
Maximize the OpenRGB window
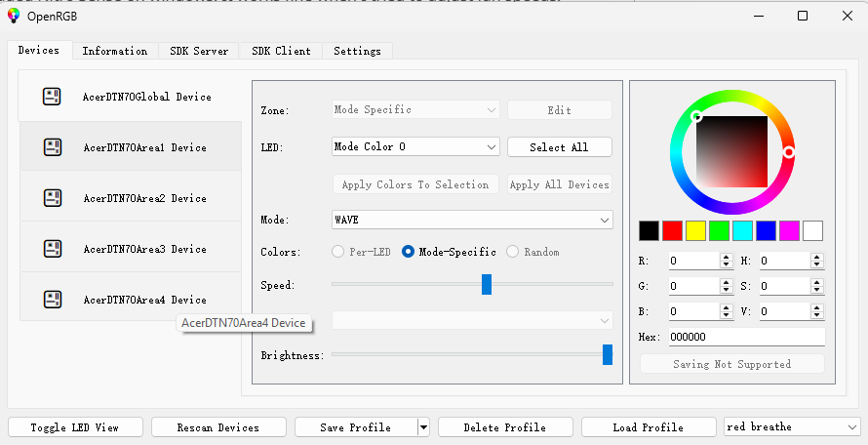[803, 16]
